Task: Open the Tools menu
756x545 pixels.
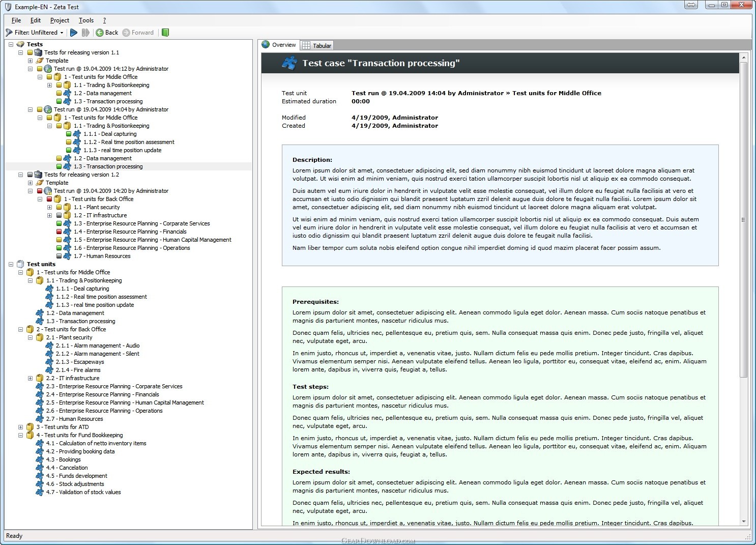Action: click(x=86, y=20)
